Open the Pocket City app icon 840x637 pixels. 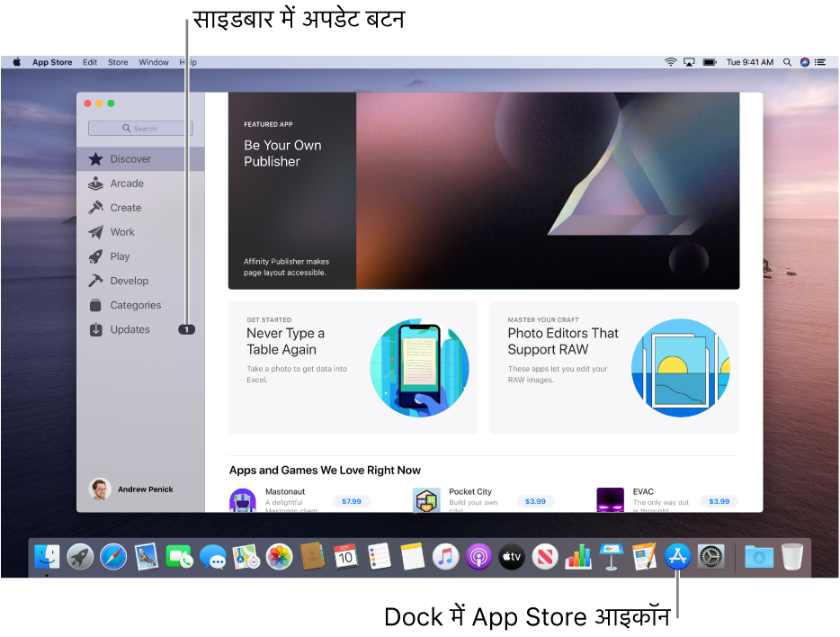(426, 500)
